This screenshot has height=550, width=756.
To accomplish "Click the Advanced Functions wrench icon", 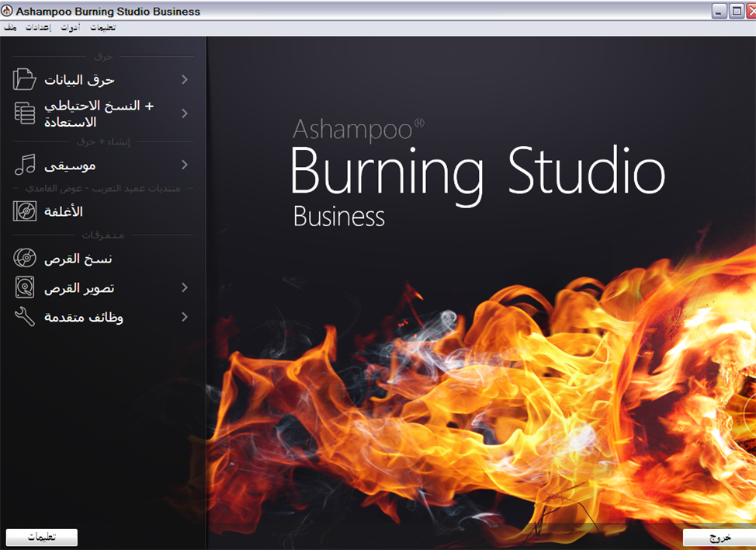I will click(25, 317).
